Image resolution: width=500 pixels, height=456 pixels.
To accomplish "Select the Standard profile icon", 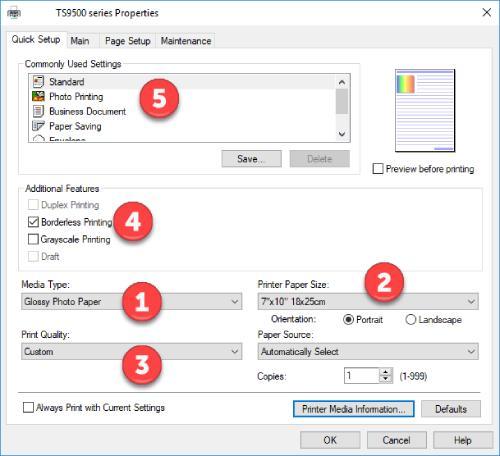I will click(38, 82).
